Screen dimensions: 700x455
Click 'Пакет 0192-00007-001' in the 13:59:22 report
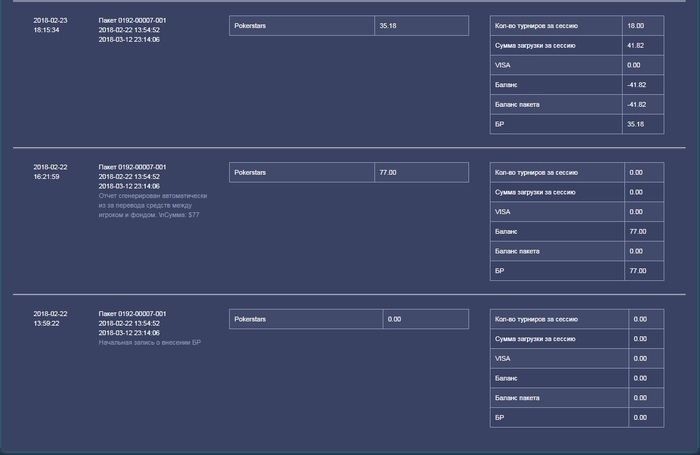(133, 314)
